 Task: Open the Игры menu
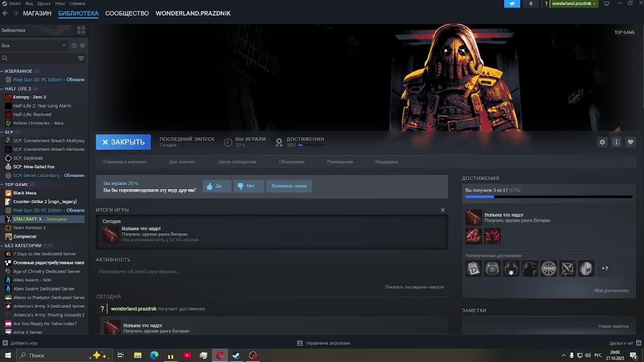click(x=60, y=4)
